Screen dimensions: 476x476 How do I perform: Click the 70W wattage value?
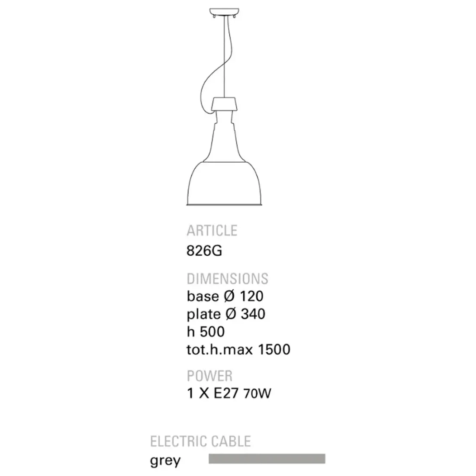[257, 394]
